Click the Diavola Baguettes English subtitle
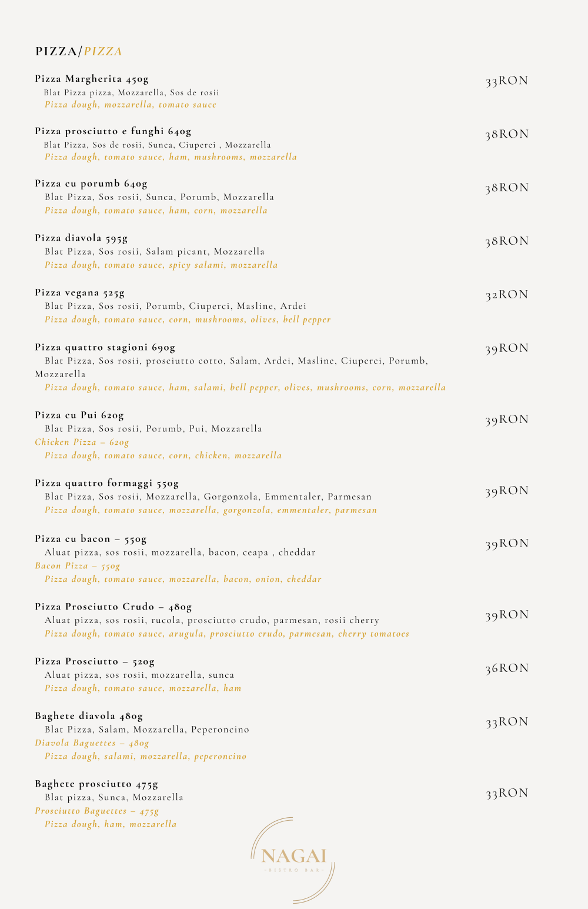Viewport: 588px width, 909px height. 92,743
